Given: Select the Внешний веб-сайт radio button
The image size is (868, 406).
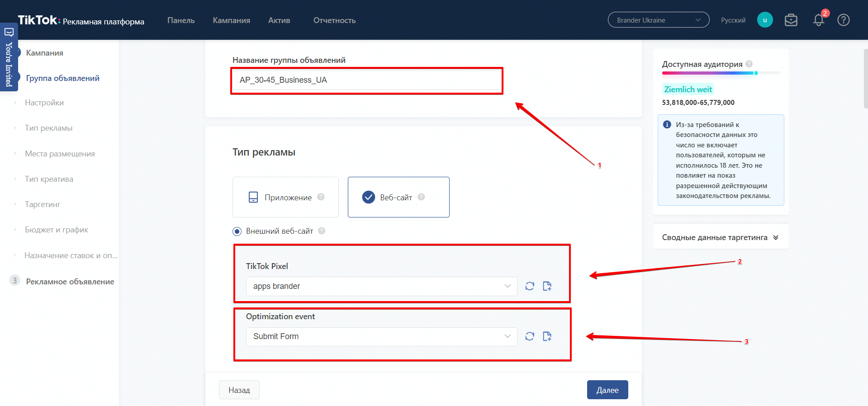Looking at the screenshot, I should click(237, 231).
